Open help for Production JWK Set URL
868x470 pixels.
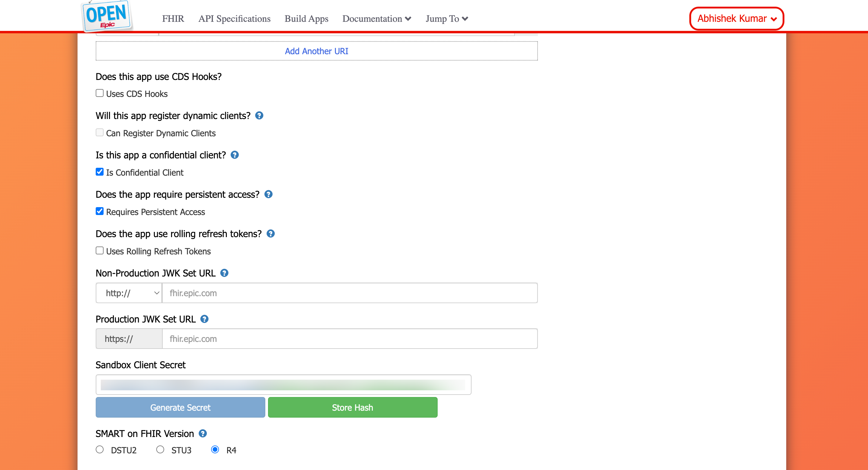204,319
